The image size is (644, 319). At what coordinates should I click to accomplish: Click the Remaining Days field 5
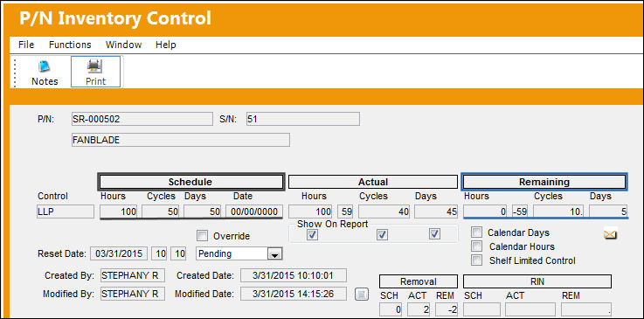pos(609,212)
